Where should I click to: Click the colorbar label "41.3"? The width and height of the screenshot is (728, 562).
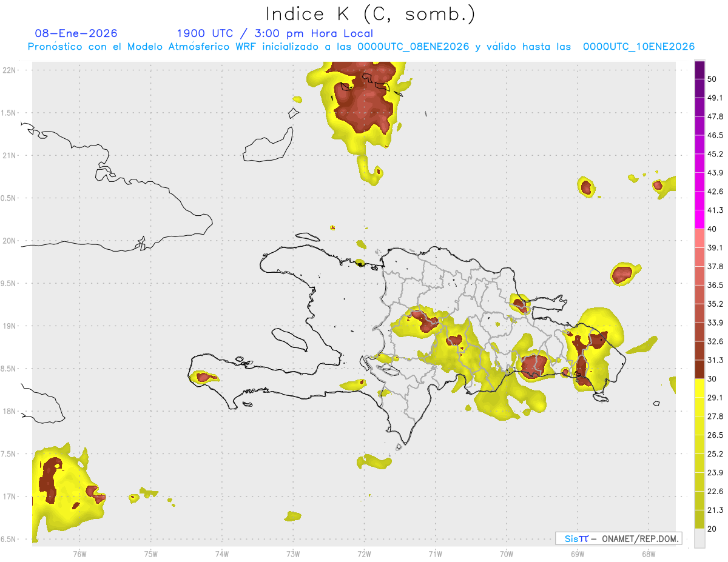pos(715,210)
